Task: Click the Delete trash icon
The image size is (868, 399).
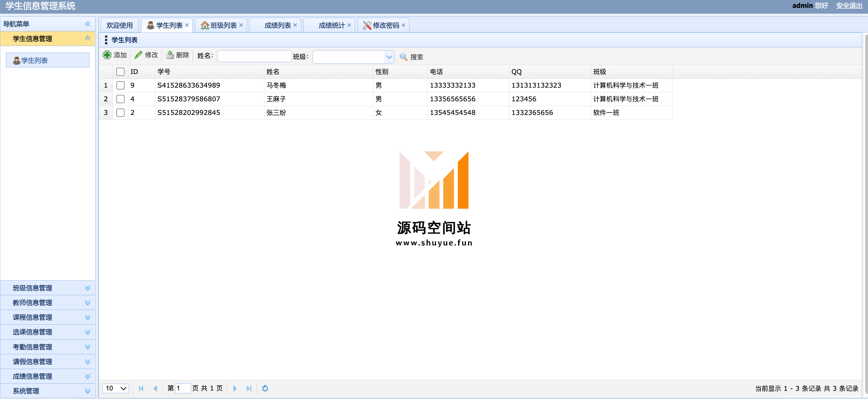Action: pyautogui.click(x=170, y=55)
